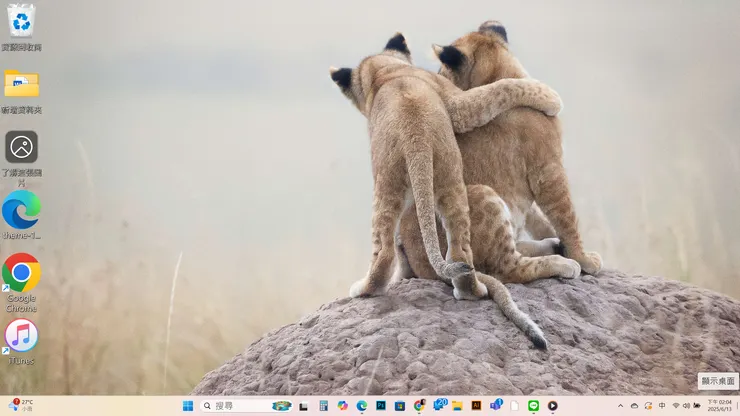Open the Windows Start menu
The width and height of the screenshot is (740, 416).
pos(188,406)
